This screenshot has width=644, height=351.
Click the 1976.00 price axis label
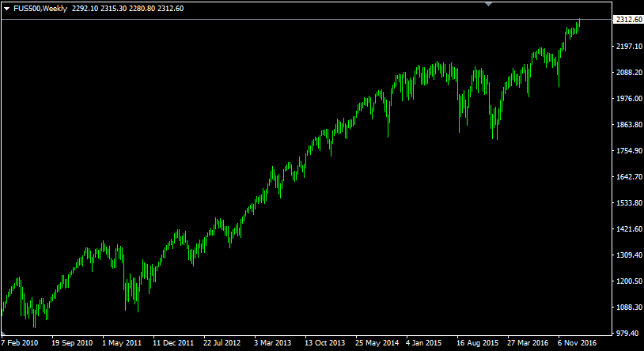629,99
